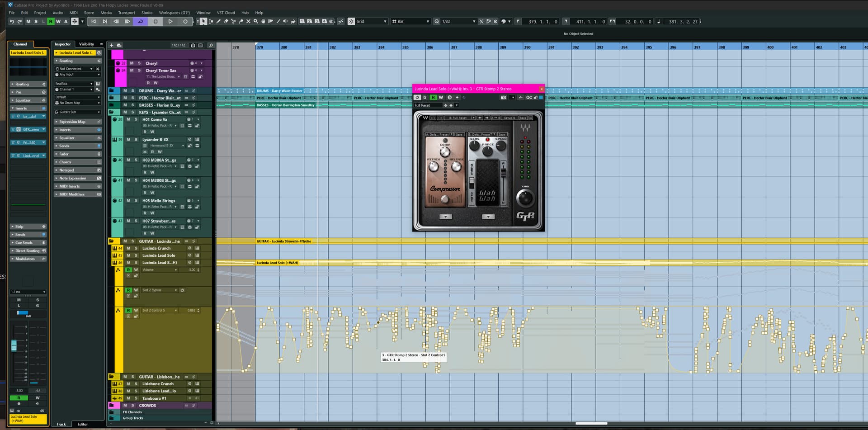Mute the Lysander B-3X track

click(x=128, y=140)
